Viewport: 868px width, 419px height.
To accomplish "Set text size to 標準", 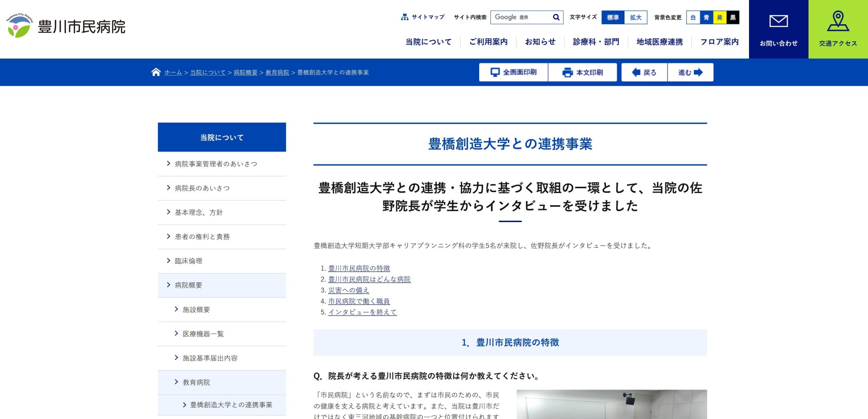I will pos(613,17).
